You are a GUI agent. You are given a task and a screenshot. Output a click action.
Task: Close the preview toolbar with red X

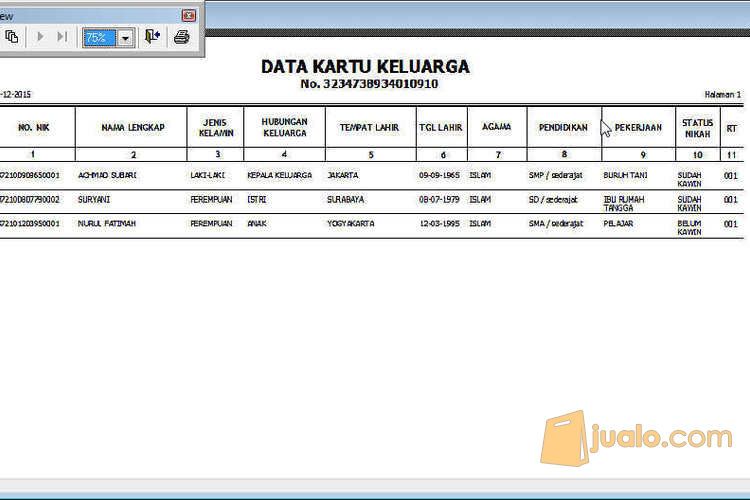point(188,15)
